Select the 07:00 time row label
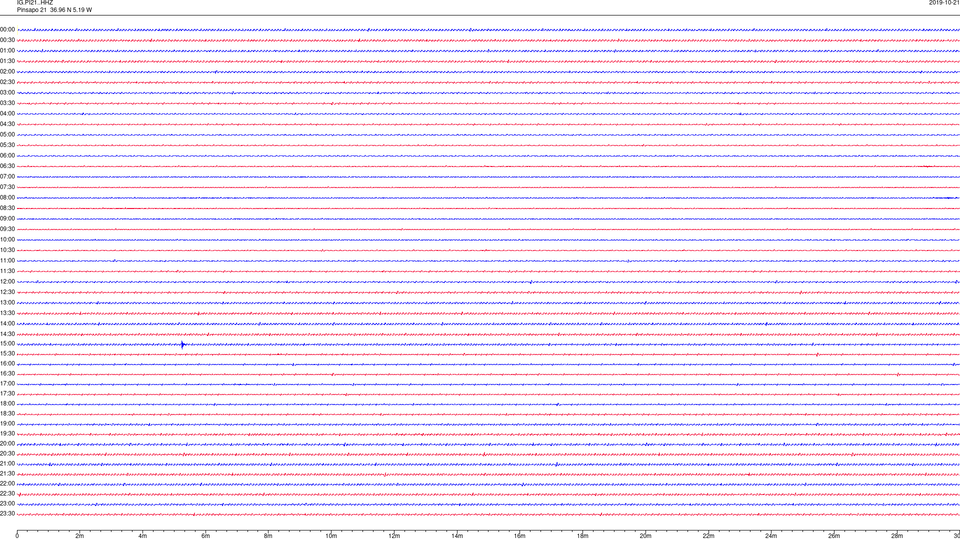 point(7,176)
